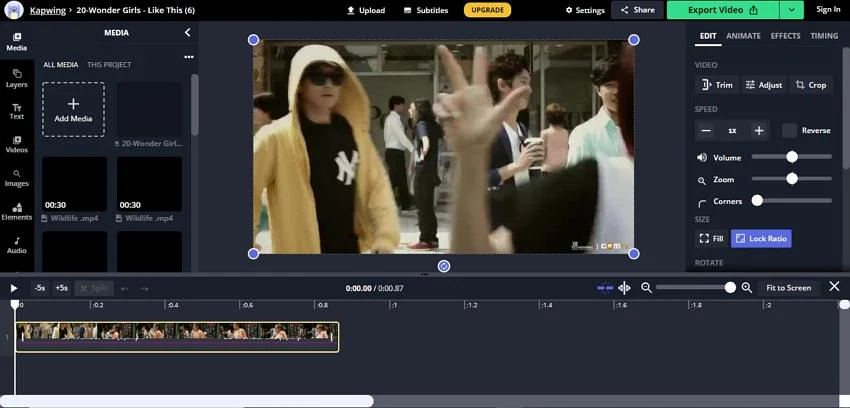Toggle the Reverse checkbox
The height and width of the screenshot is (408, 850).
pos(789,131)
